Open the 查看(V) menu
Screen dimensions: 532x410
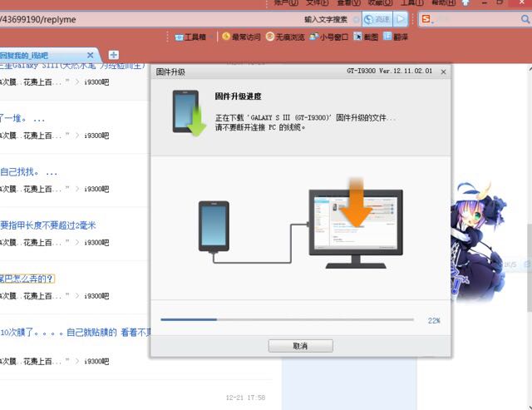349,2
